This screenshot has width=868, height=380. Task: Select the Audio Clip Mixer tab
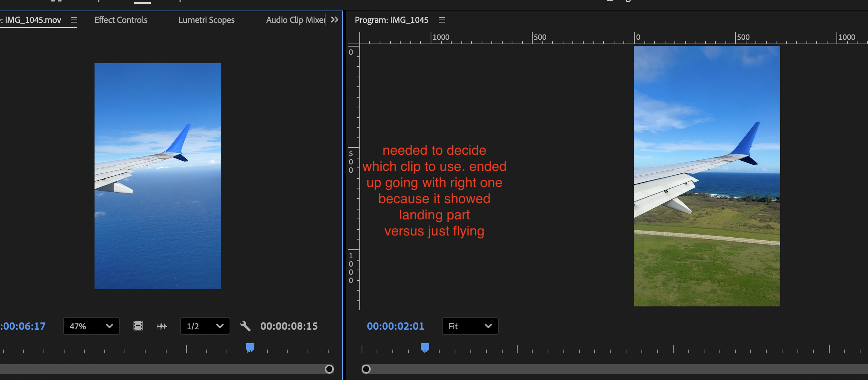(x=295, y=20)
